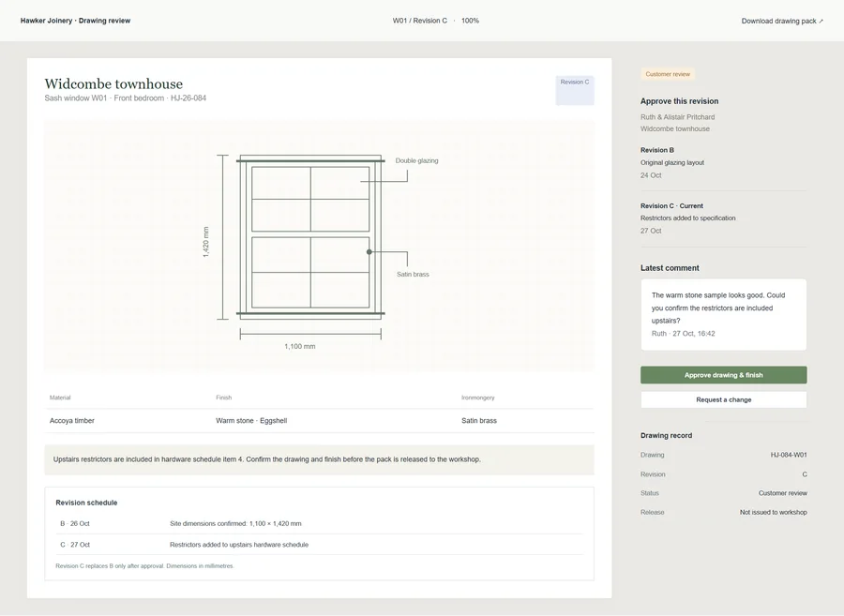This screenshot has height=616, width=844.
Task: Select revision schedule row C · 27 Oct
Action: coord(319,545)
